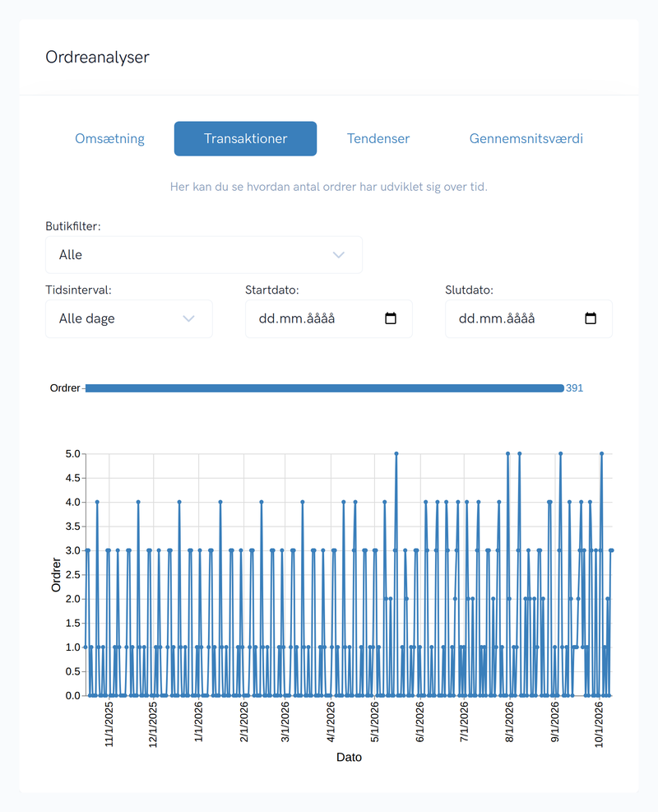The height and width of the screenshot is (812, 658).
Task: Expand the Butikfilter dropdown showing Alle
Action: pyautogui.click(x=204, y=255)
